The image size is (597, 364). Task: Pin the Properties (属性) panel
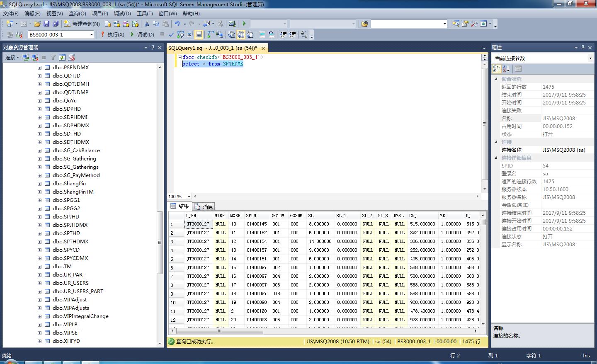coord(583,47)
